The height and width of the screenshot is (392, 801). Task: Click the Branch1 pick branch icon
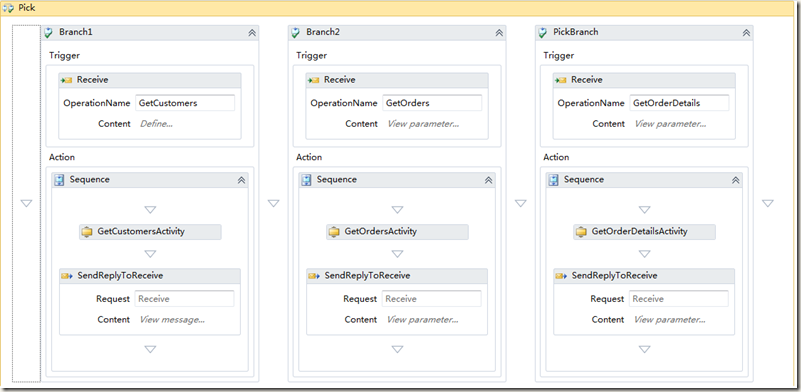tap(49, 33)
